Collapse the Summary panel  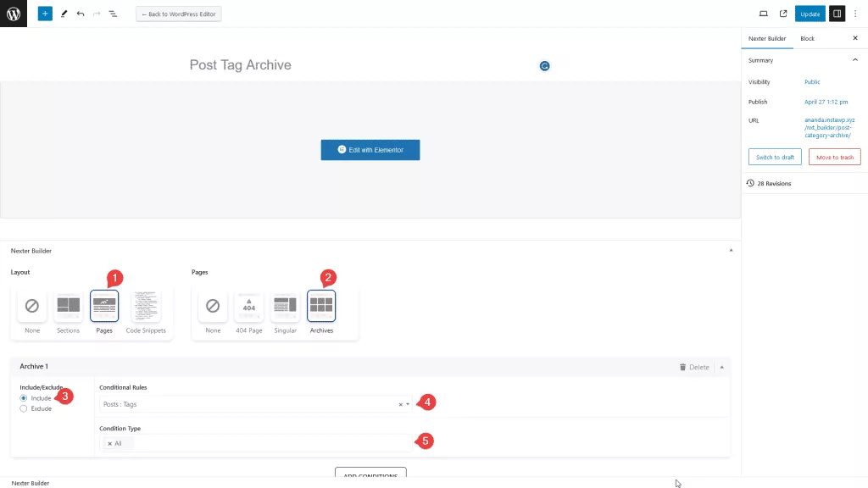coord(855,60)
